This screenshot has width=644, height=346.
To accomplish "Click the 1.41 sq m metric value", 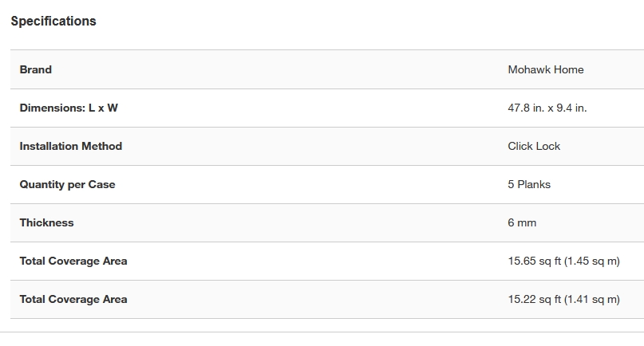I will (x=591, y=299).
